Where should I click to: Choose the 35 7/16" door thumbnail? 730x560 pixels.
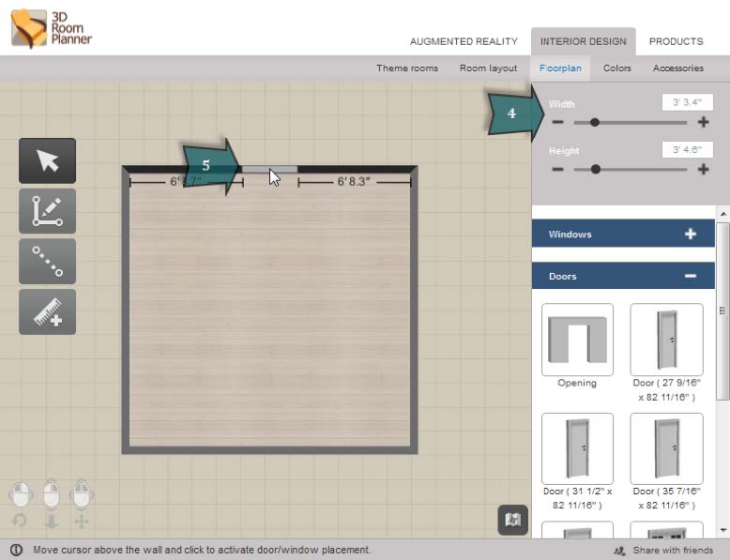pos(667,448)
